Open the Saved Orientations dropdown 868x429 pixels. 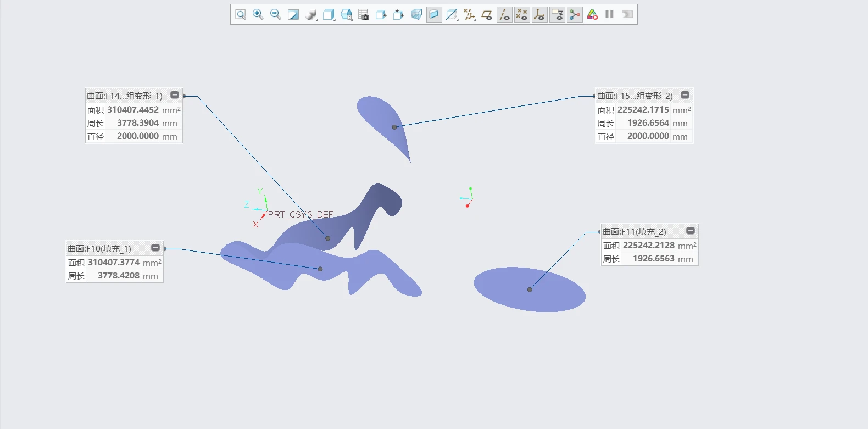pyautogui.click(x=346, y=14)
